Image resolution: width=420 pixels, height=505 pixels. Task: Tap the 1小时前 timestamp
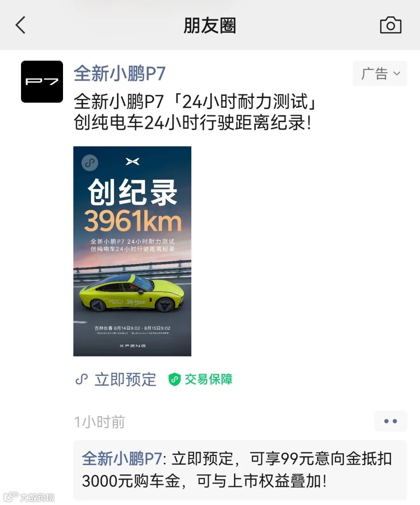(100, 422)
